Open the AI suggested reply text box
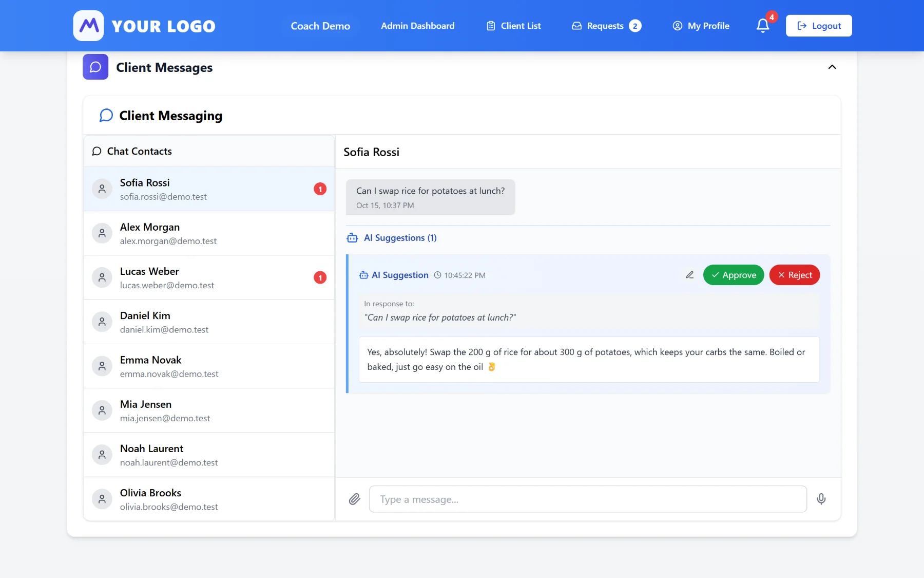924x578 pixels. pos(589,360)
